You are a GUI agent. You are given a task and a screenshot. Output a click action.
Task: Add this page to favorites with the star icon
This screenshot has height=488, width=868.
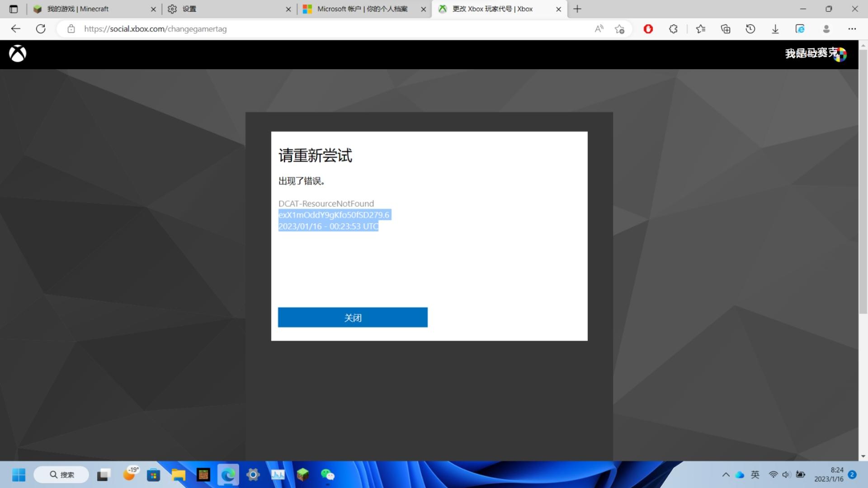(x=619, y=29)
